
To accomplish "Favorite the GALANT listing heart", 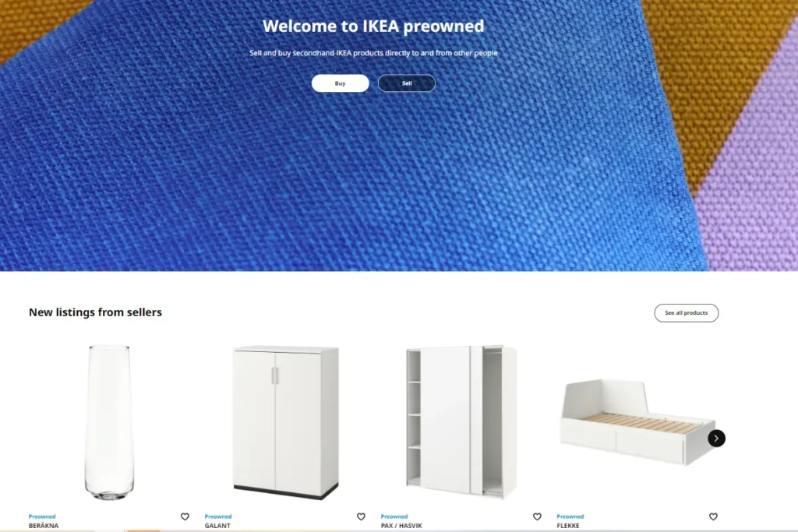I will (x=361, y=516).
